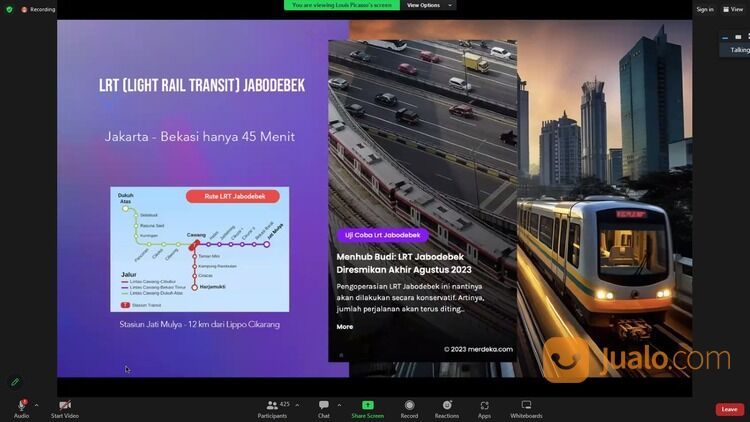
Task: Expand the arrow next to Participants count
Action: pos(299,405)
